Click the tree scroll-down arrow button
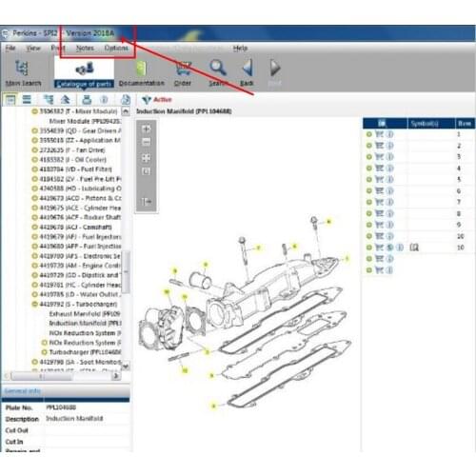 (x=126, y=367)
